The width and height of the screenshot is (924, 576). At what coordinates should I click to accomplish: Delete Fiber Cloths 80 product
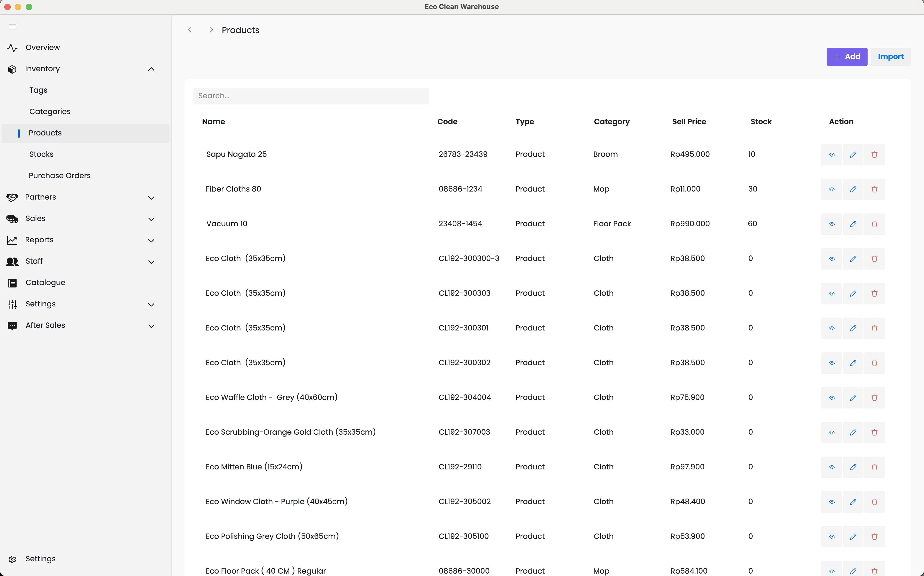click(x=875, y=189)
